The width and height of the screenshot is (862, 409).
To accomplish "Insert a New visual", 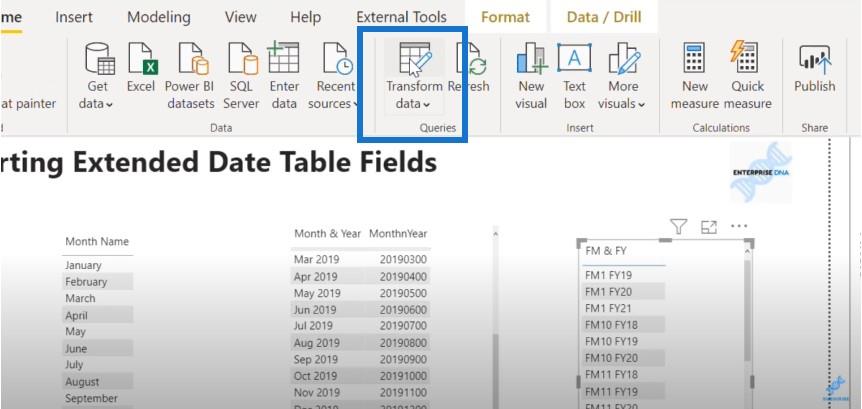I will pos(532,76).
